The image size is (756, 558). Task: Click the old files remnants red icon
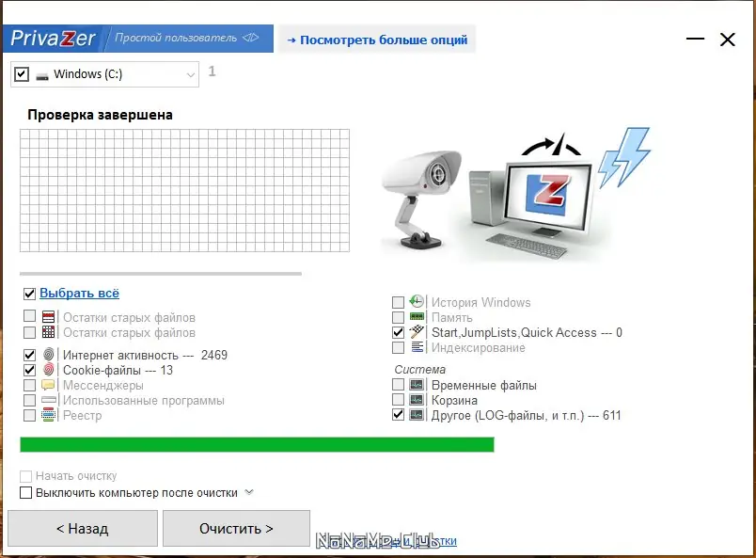(48, 317)
